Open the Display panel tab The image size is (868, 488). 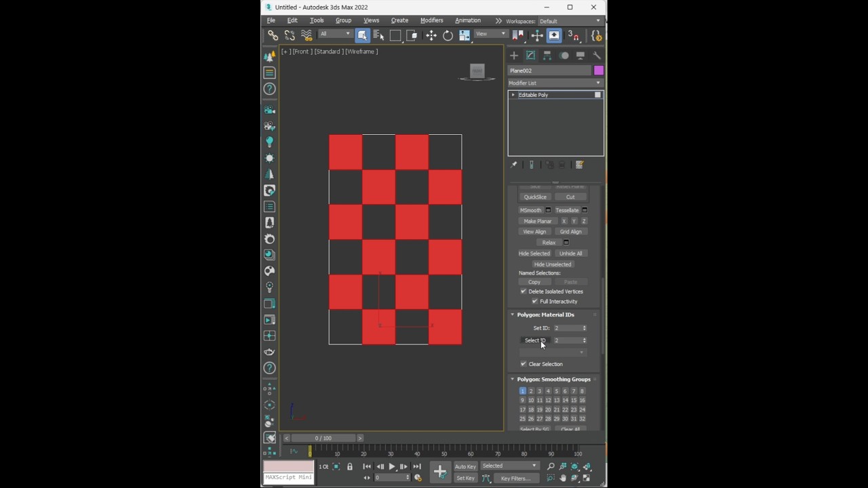tap(580, 56)
